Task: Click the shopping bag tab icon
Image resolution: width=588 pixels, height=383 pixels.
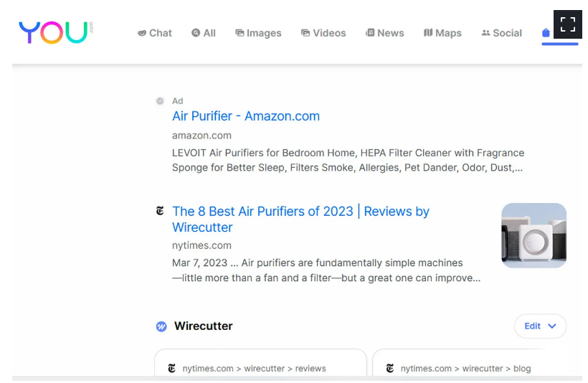Action: pyautogui.click(x=546, y=33)
